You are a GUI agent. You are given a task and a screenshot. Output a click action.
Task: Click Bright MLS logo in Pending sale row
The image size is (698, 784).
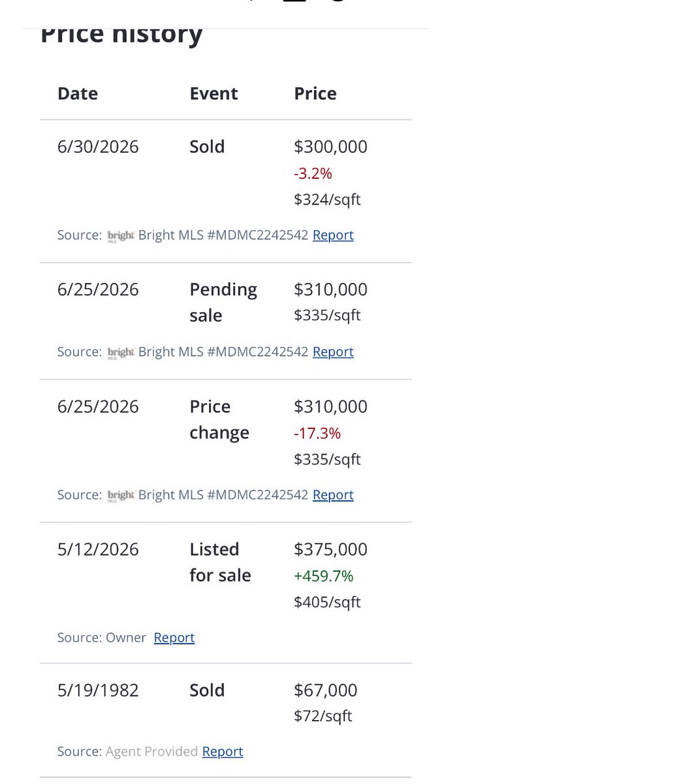click(121, 353)
